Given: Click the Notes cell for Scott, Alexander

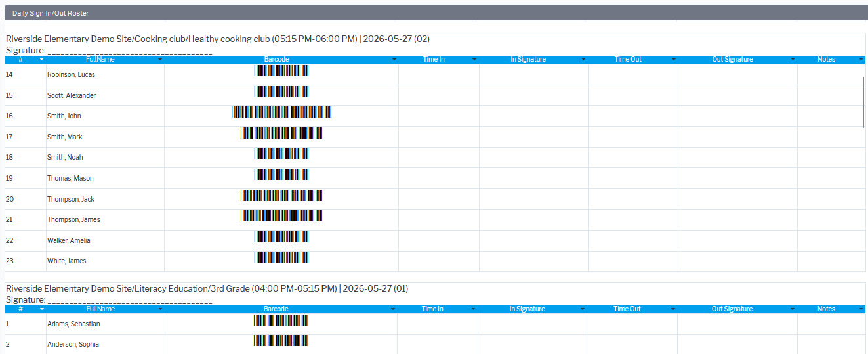Looking at the screenshot, I should [831, 96].
